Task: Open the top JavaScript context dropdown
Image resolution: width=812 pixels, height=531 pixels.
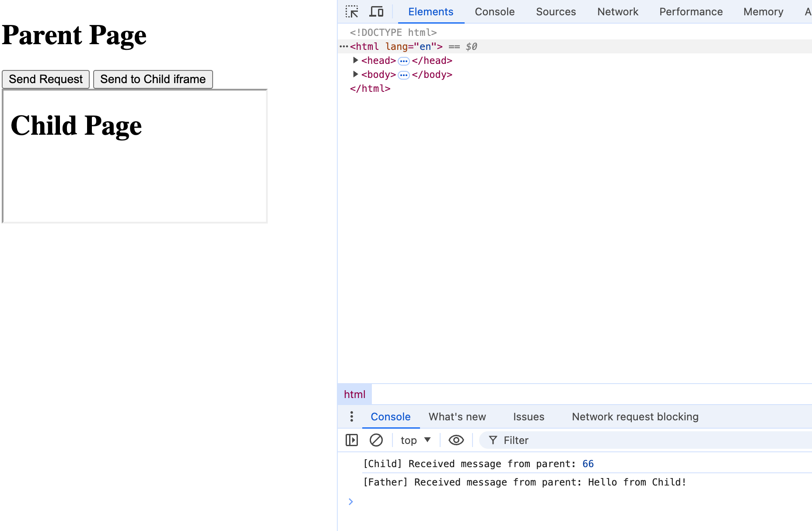Action: click(415, 440)
